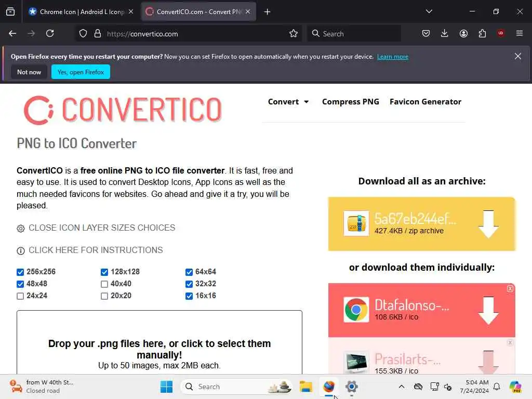The width and height of the screenshot is (532, 399).
Task: Enable the 20x20 size checkbox
Action: 104,296
